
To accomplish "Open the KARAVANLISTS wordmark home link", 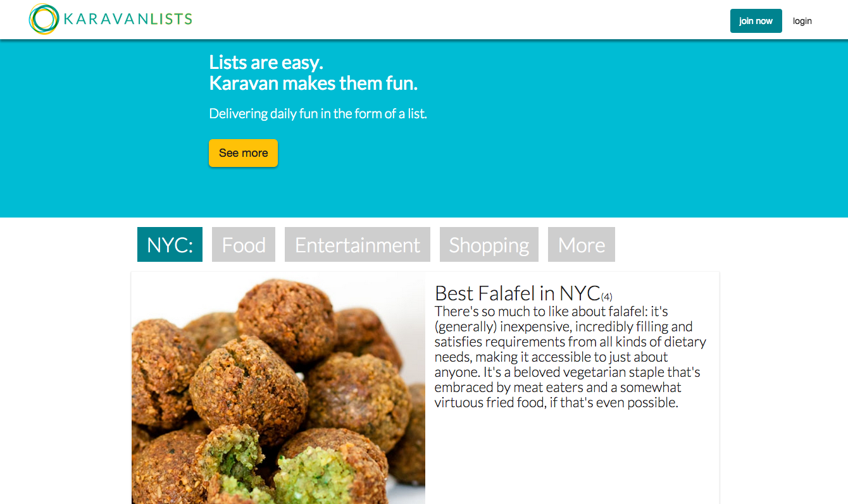I will pyautogui.click(x=128, y=19).
